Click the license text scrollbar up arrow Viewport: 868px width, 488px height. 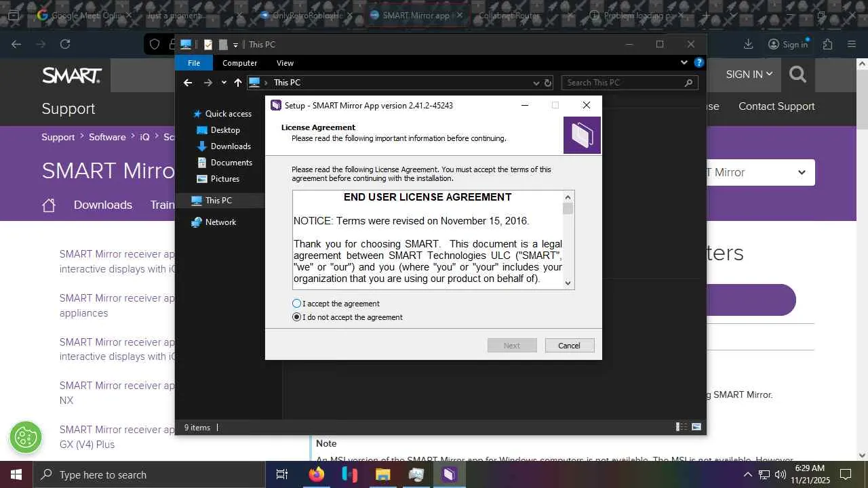coord(568,197)
